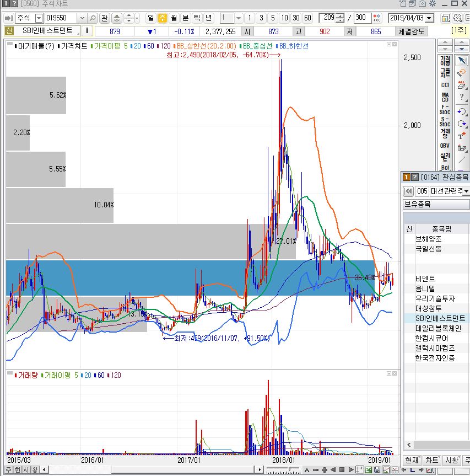Select weekly 주 chart period
Image resolution: width=470 pixels, height=476 pixels.
click(163, 18)
